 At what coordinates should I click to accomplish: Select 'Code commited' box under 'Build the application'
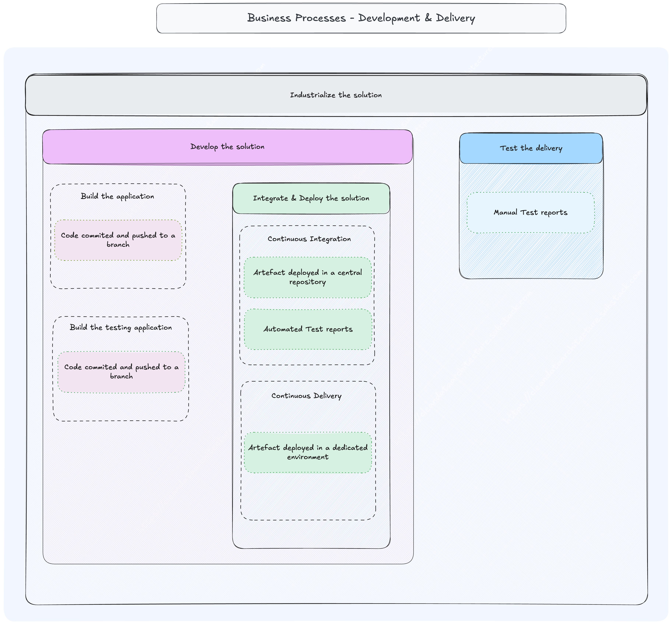[x=118, y=240]
